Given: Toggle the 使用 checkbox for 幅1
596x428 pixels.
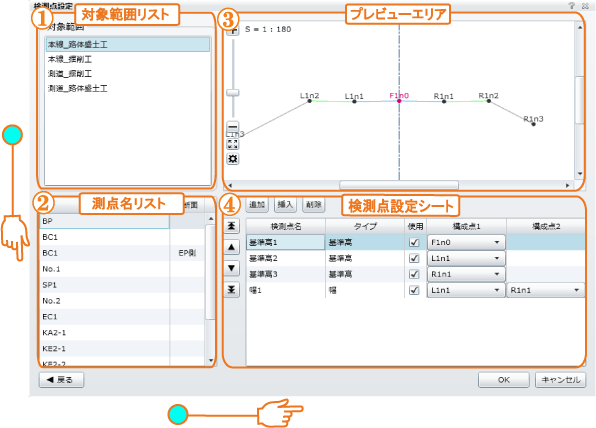Looking at the screenshot, I should (x=414, y=290).
